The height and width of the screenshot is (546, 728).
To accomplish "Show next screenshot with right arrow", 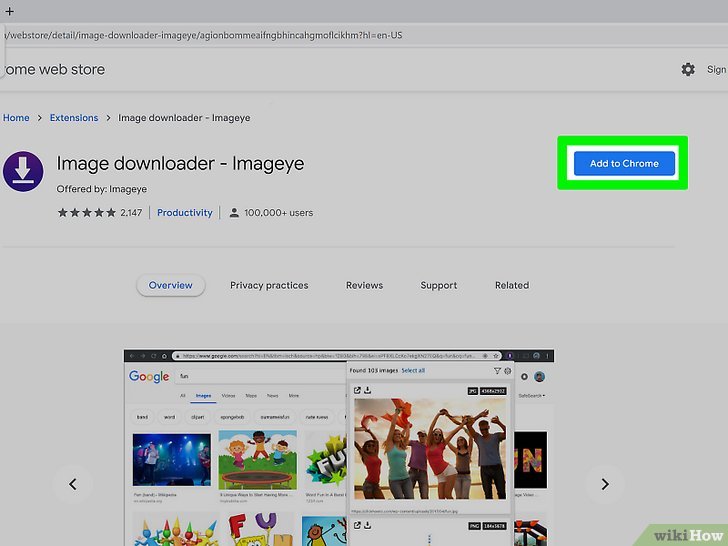I will pos(604,484).
